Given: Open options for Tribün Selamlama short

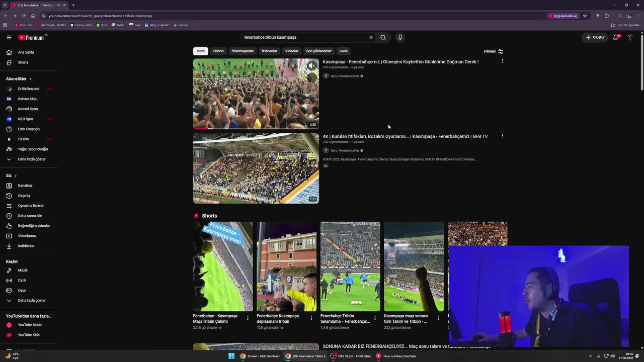Looking at the screenshot, I should click(375, 318).
